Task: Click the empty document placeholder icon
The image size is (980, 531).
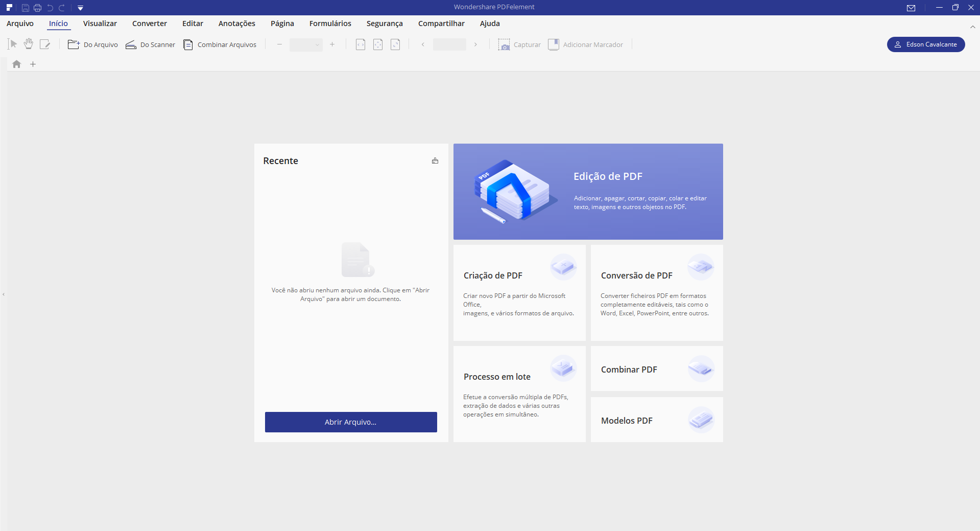Action: [357, 260]
